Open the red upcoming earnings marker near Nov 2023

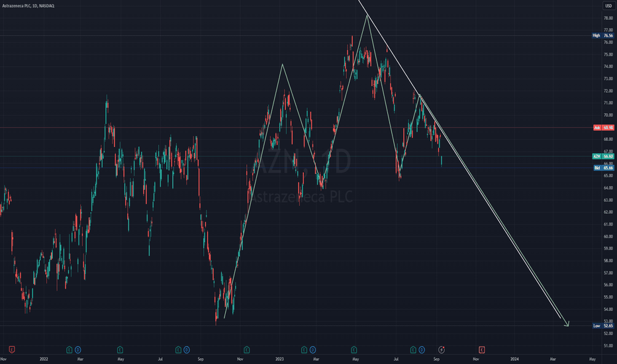[x=482, y=349]
